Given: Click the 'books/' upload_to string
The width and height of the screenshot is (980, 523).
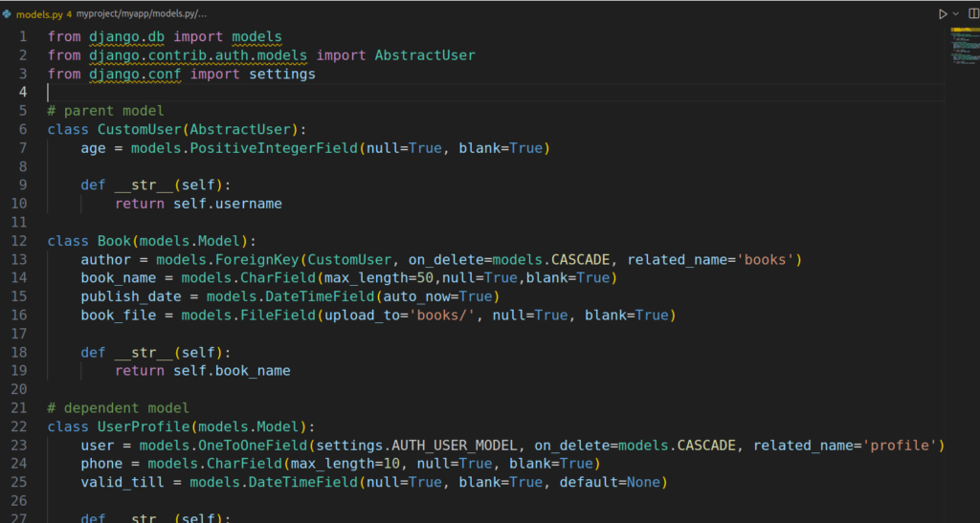Looking at the screenshot, I should 444,315.
